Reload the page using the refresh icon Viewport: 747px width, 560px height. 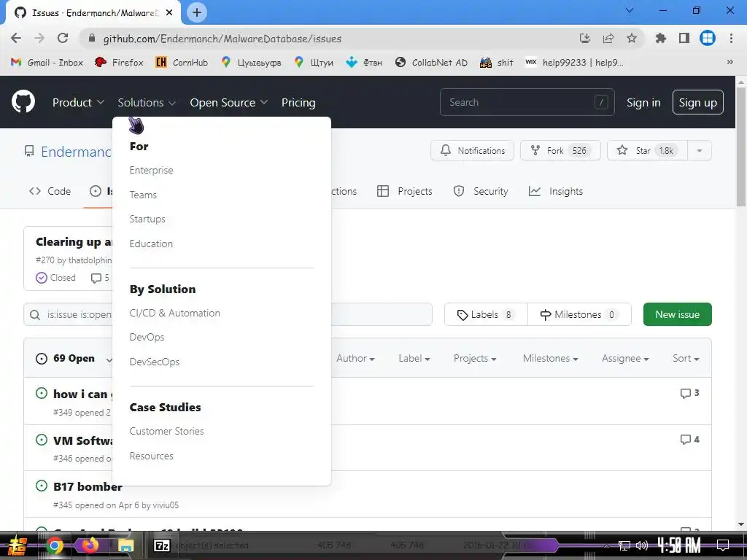coord(63,39)
